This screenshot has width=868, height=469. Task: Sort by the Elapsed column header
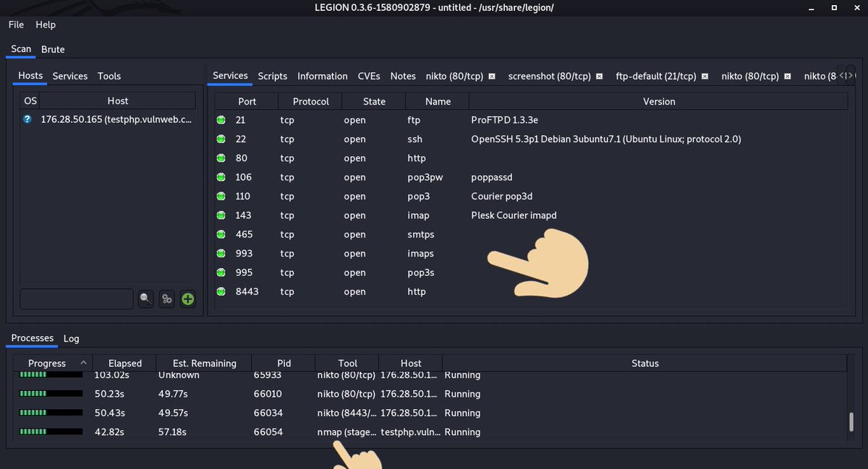(125, 363)
